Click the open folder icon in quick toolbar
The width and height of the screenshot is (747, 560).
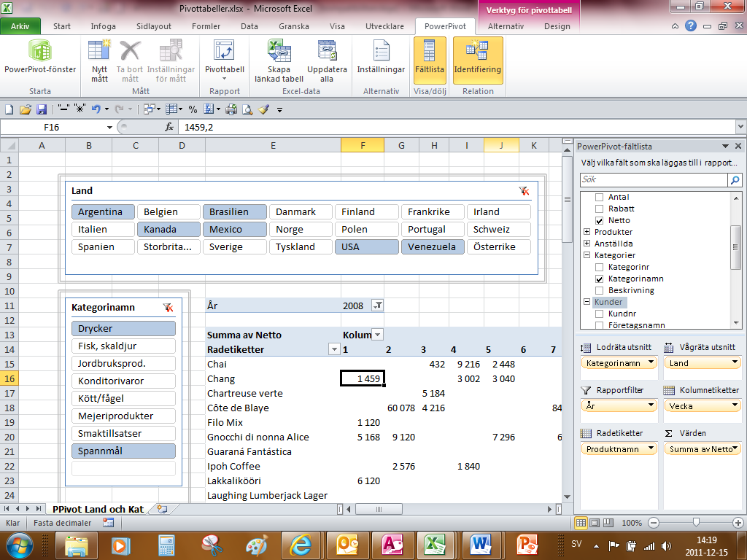pyautogui.click(x=26, y=109)
